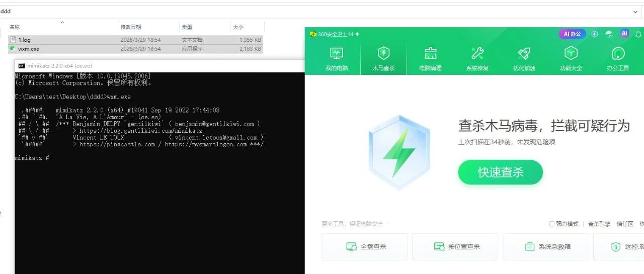Click the purple AI square icon
This screenshot has height=274, width=644.
(x=624, y=34)
